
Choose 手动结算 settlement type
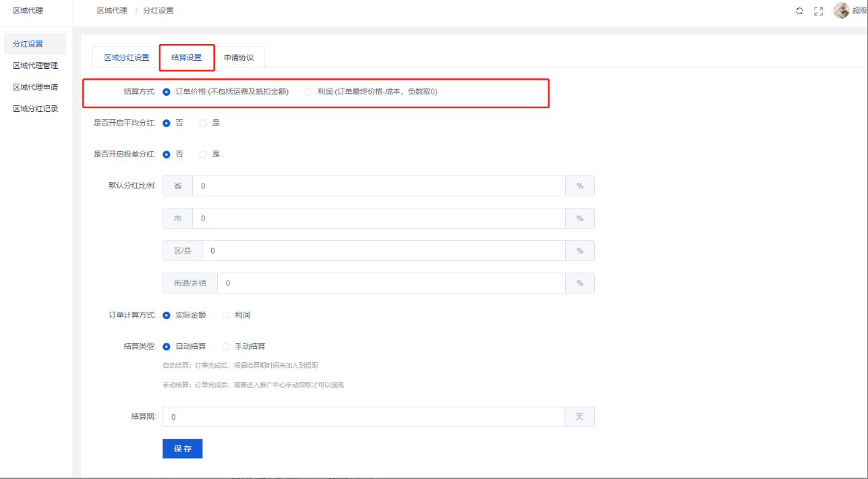(x=226, y=347)
